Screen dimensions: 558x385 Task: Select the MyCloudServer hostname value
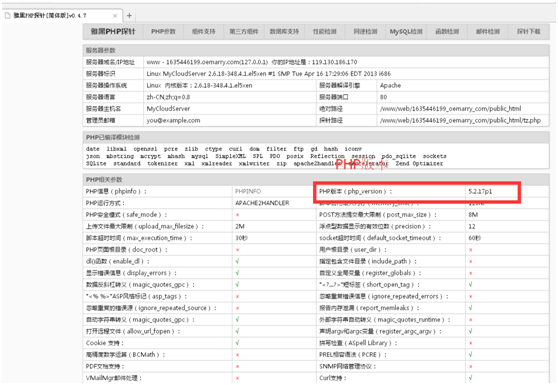(168, 109)
